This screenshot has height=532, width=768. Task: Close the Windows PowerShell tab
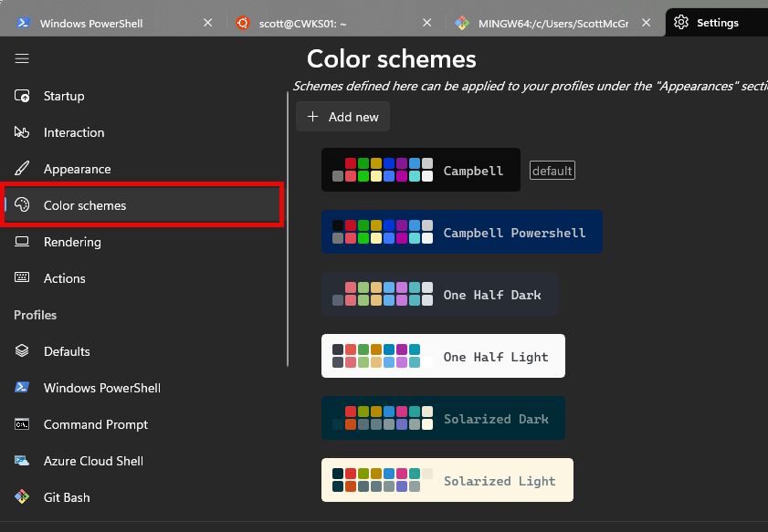[207, 23]
